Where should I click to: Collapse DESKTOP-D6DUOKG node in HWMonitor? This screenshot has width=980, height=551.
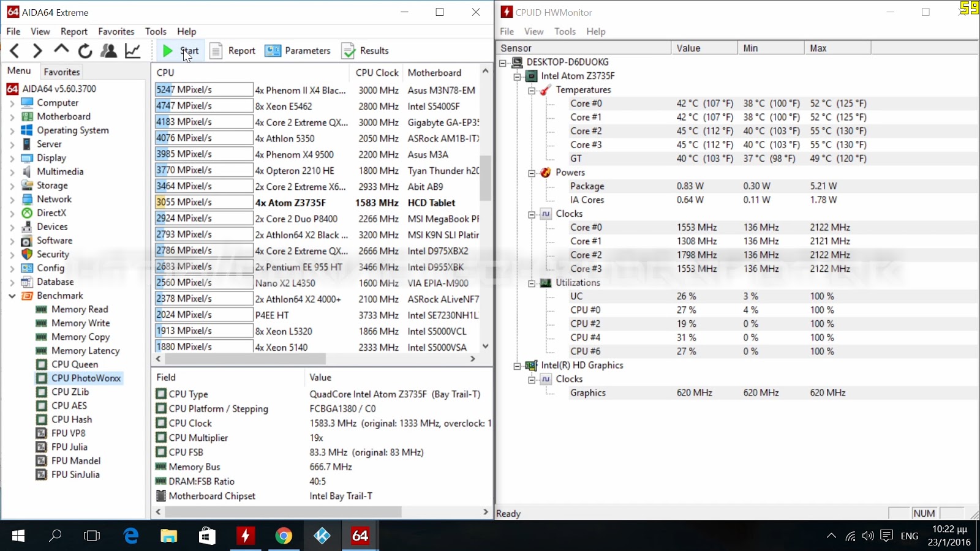click(x=503, y=62)
